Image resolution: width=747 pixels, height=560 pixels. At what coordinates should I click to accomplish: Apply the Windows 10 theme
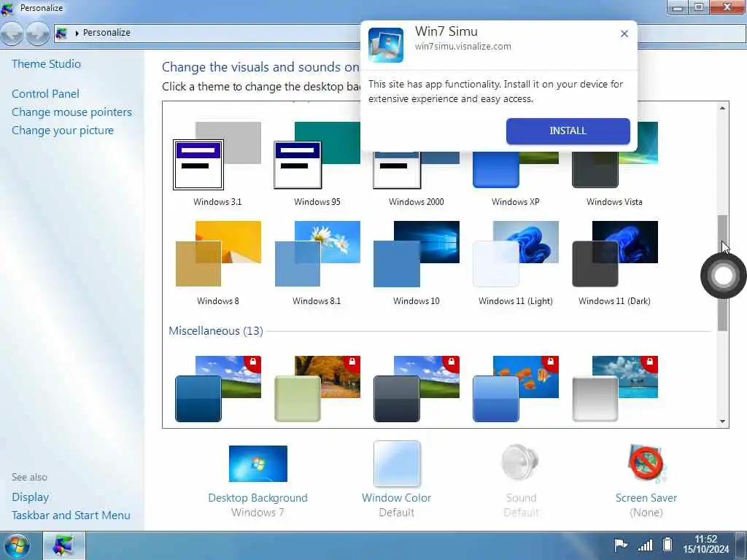[417, 254]
